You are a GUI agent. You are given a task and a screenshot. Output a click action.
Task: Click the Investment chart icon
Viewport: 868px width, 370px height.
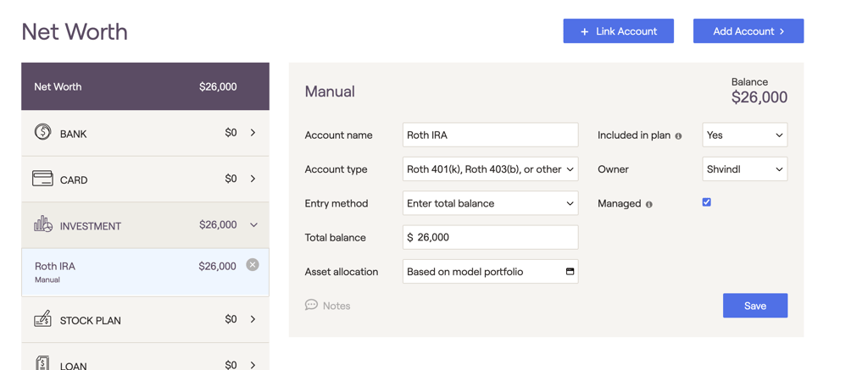[x=42, y=224]
